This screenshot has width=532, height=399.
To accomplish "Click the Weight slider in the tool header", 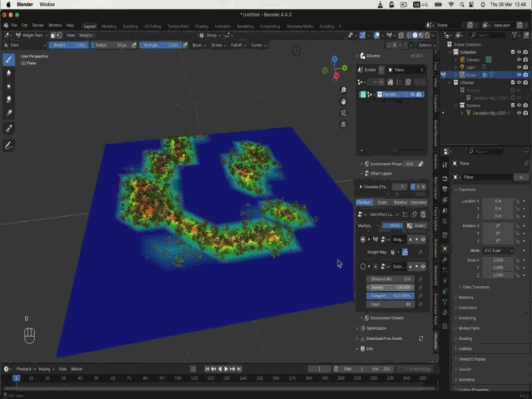I will pos(69,45).
